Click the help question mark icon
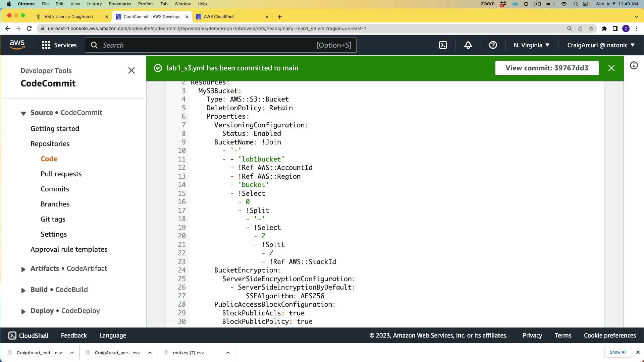 (493, 45)
